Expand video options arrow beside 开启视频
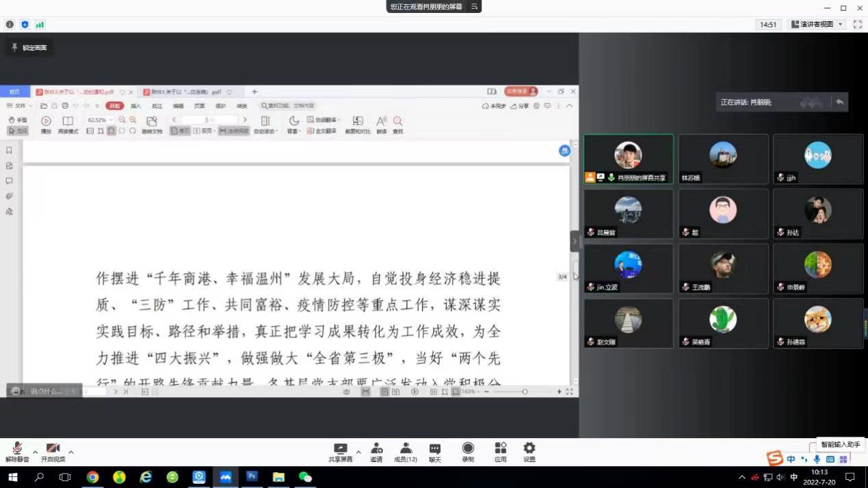 coord(71,452)
